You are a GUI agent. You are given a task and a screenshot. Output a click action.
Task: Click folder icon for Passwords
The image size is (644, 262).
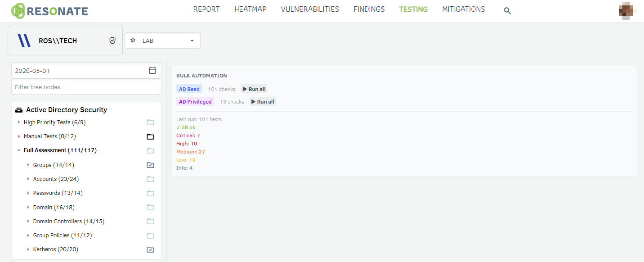coord(151,193)
